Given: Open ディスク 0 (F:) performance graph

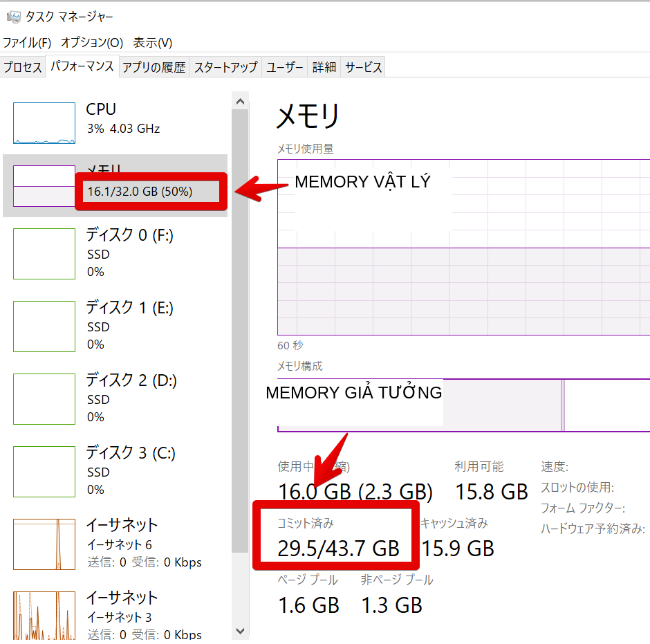Looking at the screenshot, I should coord(44,254).
